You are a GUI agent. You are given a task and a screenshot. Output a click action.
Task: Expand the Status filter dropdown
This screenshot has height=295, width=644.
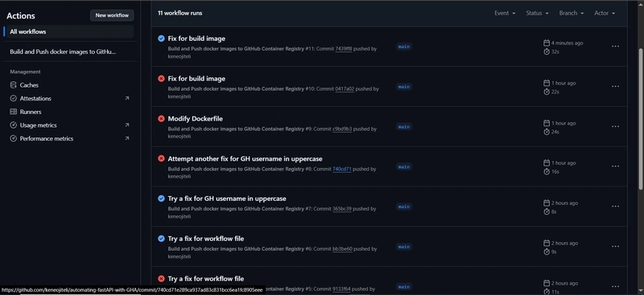537,13
